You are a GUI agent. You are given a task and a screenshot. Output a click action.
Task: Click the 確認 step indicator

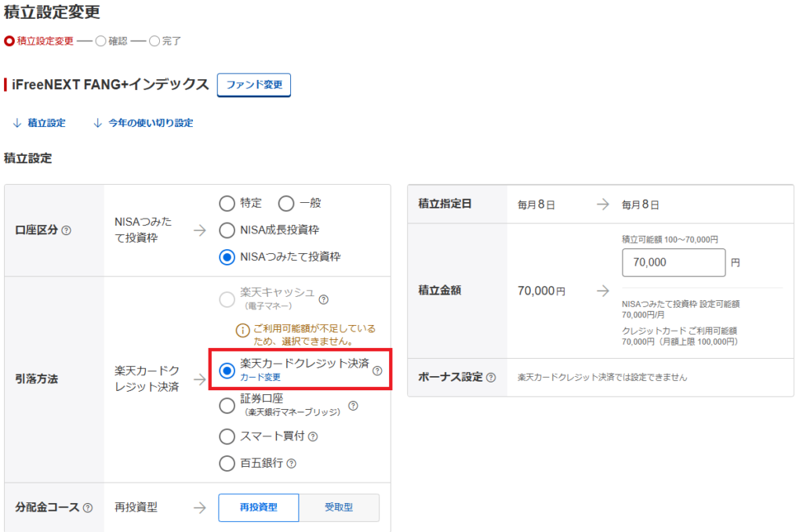[x=111, y=41]
